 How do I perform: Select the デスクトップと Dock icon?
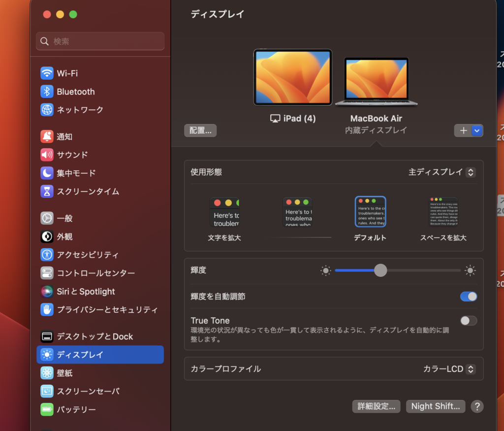(47, 336)
